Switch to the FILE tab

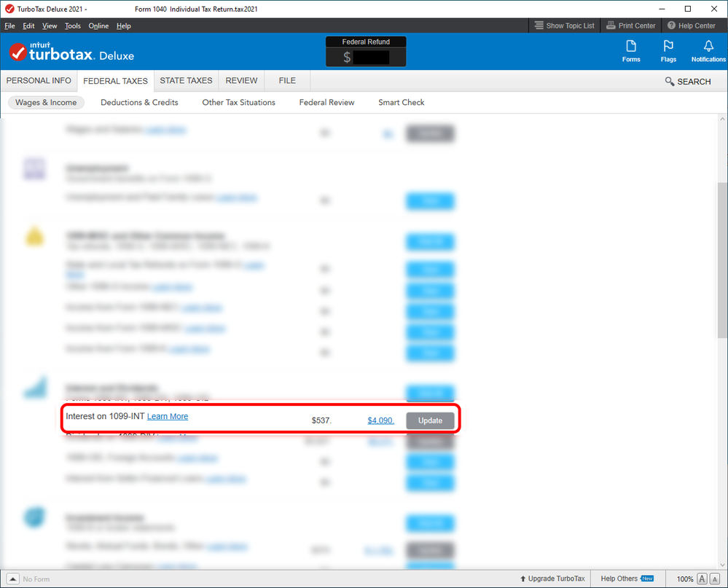(x=287, y=81)
